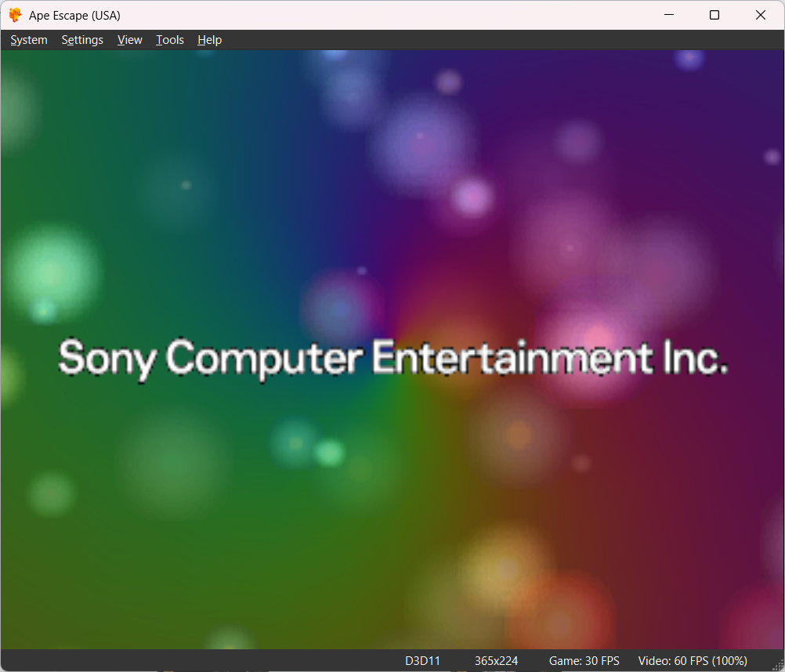Click the Sony Computer Entertainment Inc. game display
Screen dimensions: 785x672
coord(392,349)
